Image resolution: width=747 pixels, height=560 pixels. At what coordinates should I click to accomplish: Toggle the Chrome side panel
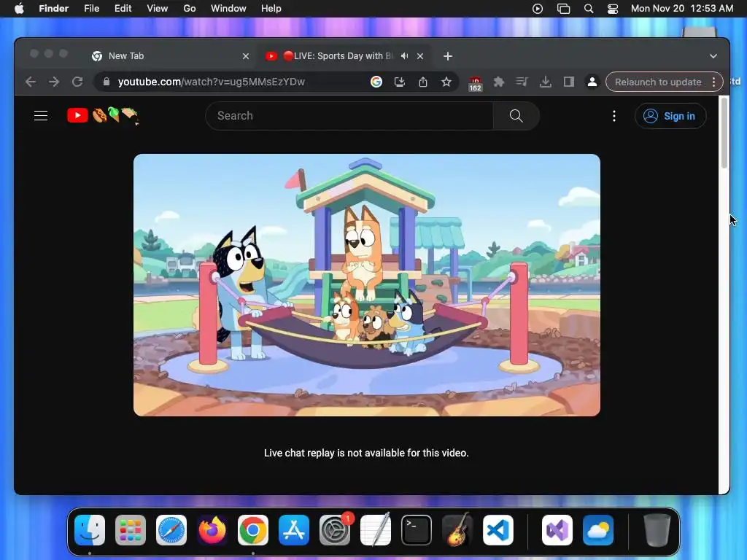click(569, 82)
